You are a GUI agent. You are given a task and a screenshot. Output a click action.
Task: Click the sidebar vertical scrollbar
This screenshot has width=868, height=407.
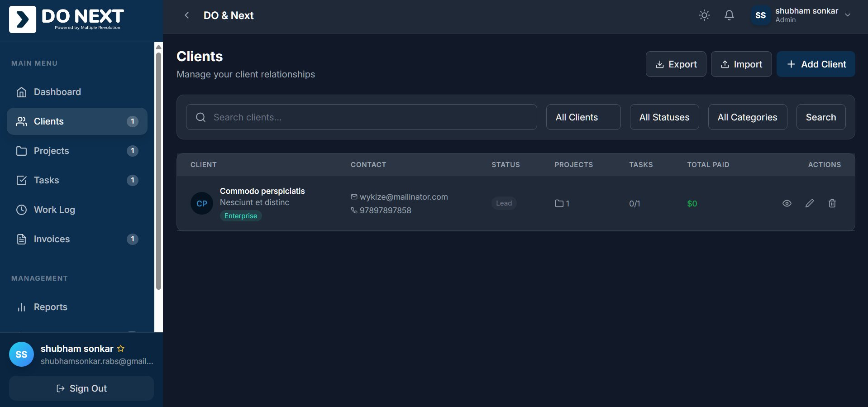(158, 172)
